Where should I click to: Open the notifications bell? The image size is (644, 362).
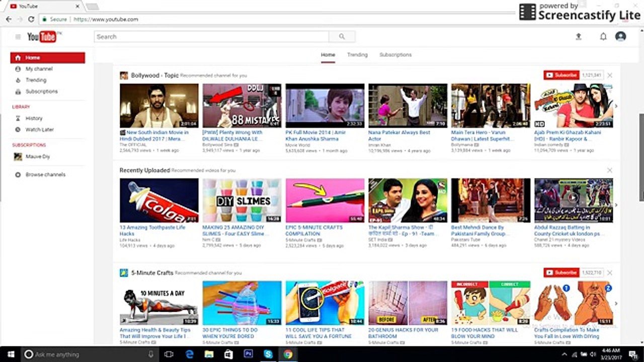tap(603, 37)
